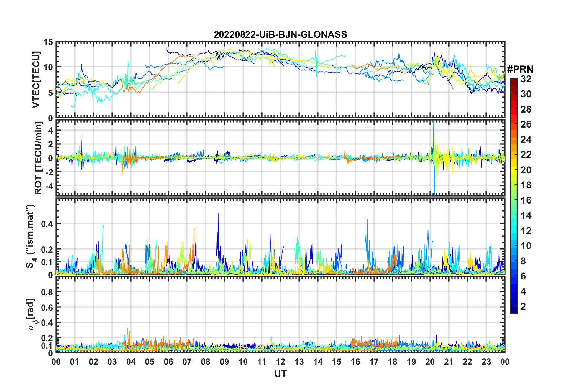
Task: Click colorbar tick label 20
Action: click(x=526, y=170)
